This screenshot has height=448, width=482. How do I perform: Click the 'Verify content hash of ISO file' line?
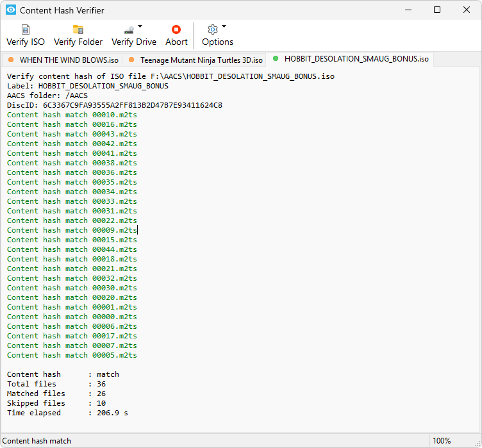(170, 76)
